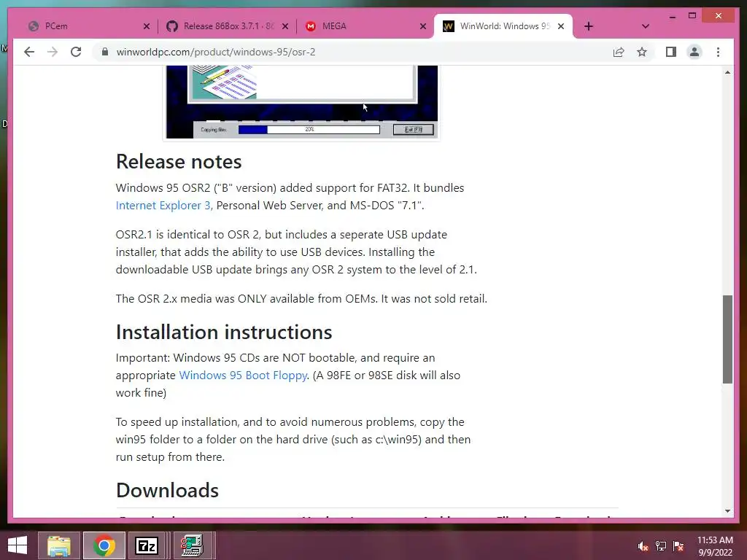Screen dimensions: 747x560
Task: Open the Windows 95 Boot Floppy link
Action: click(x=243, y=376)
